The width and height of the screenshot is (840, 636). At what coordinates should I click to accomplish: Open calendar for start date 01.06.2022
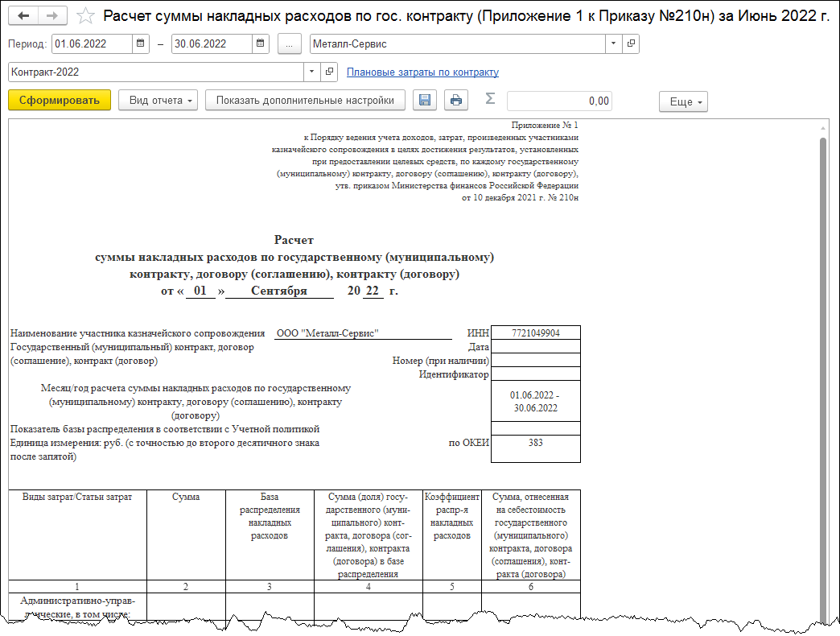140,43
